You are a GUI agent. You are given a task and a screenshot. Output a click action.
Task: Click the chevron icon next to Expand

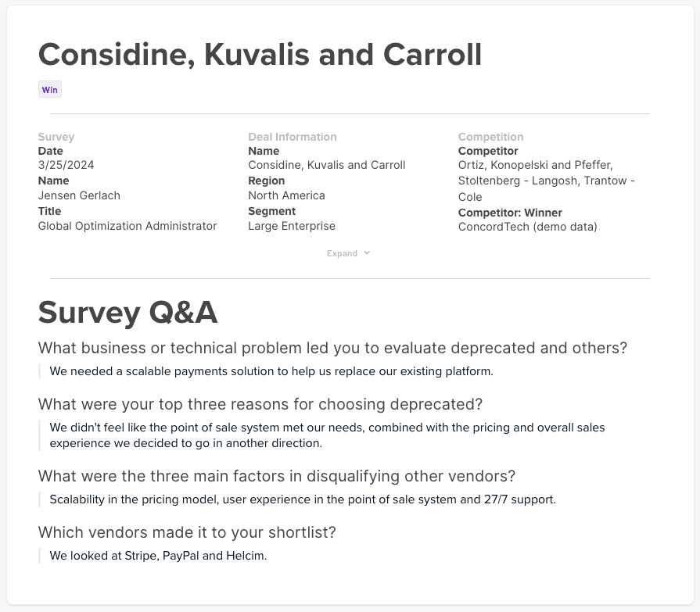[x=366, y=252]
